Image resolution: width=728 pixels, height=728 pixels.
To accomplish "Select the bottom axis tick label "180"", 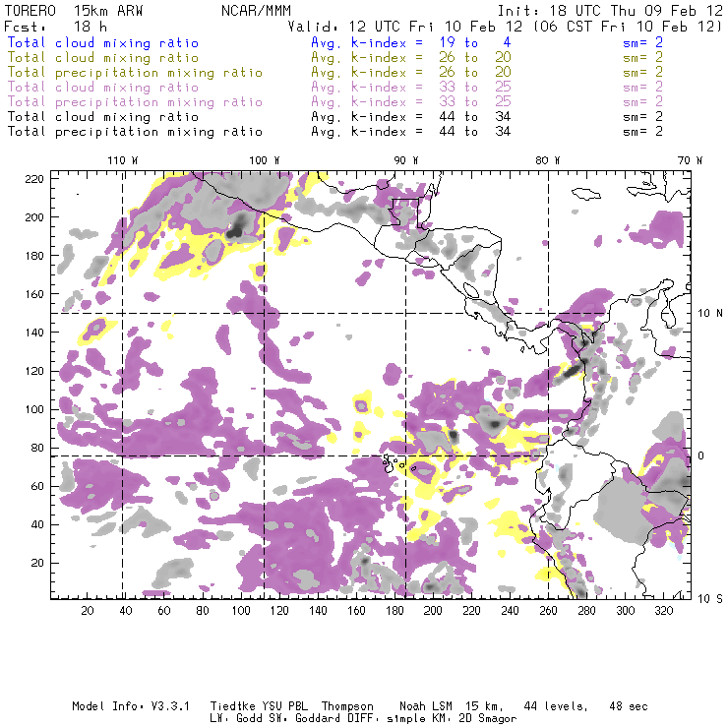I will 394,611.
